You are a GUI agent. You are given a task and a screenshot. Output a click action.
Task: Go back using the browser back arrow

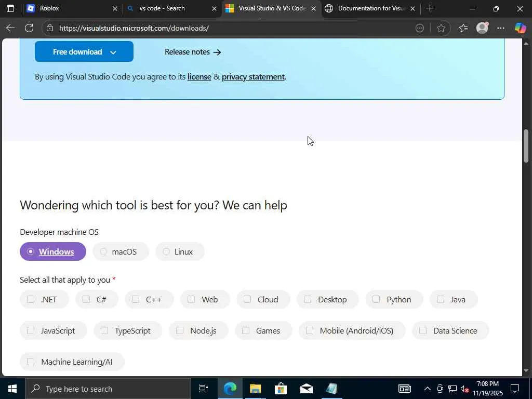(x=10, y=28)
